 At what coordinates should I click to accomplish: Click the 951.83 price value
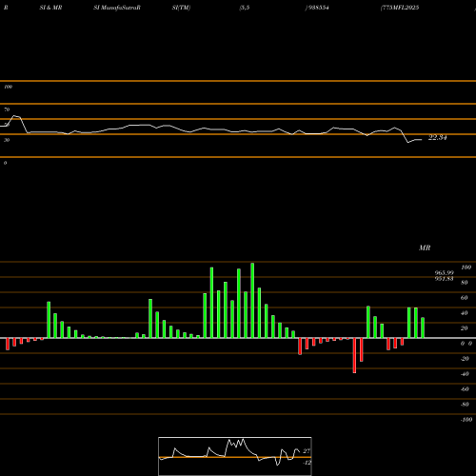[x=445, y=279]
